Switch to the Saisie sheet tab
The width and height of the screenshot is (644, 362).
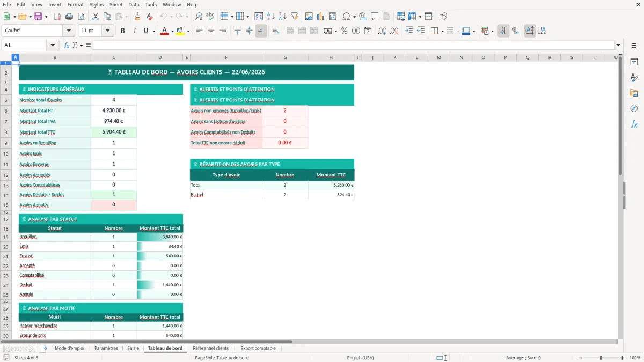click(x=133, y=348)
